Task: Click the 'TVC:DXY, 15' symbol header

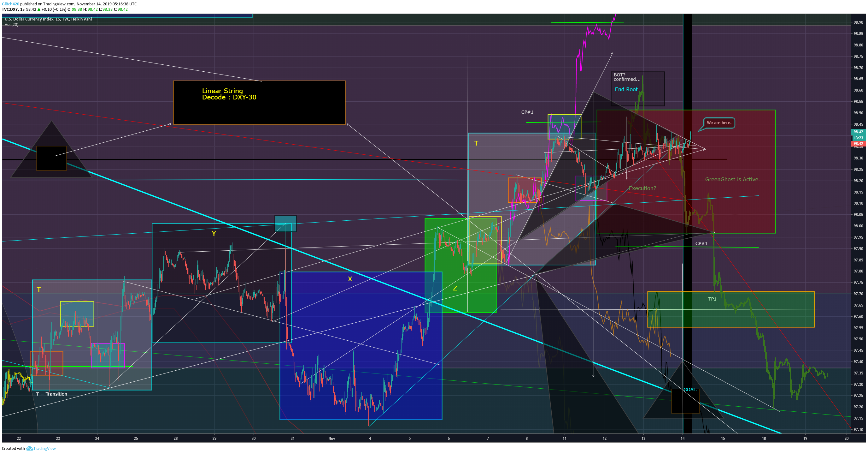Action: pyautogui.click(x=13, y=9)
